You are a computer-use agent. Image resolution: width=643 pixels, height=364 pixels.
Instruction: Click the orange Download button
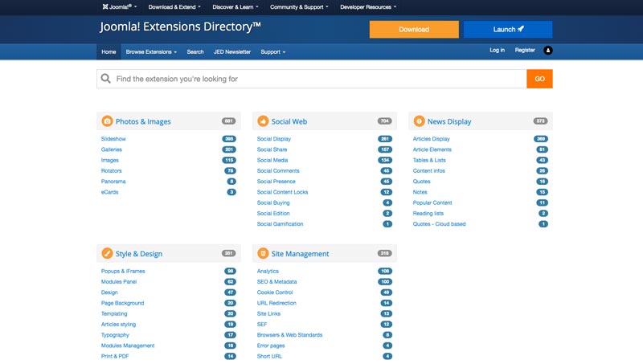pyautogui.click(x=414, y=30)
